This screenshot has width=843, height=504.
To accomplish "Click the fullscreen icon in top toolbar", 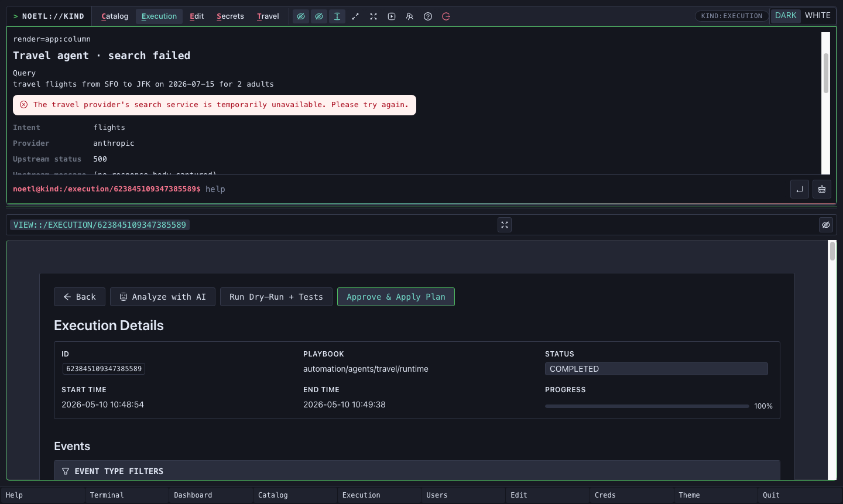I will click(x=373, y=16).
